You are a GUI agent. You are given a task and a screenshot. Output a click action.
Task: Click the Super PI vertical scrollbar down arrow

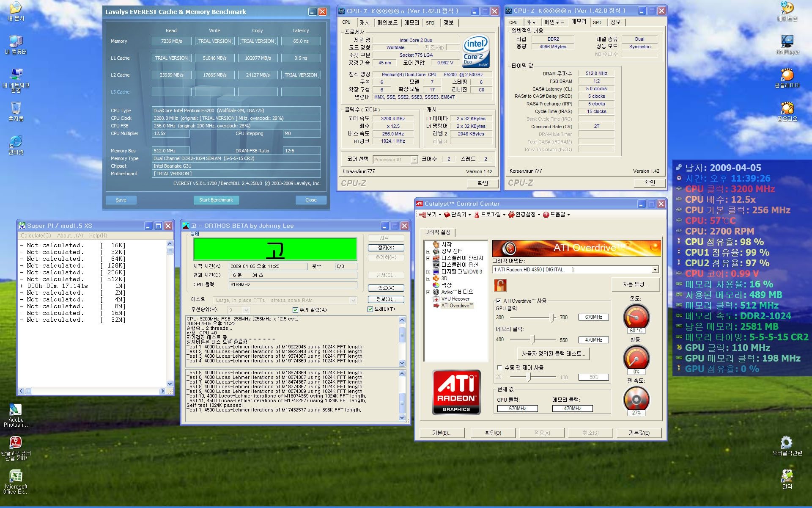pyautogui.click(x=170, y=384)
